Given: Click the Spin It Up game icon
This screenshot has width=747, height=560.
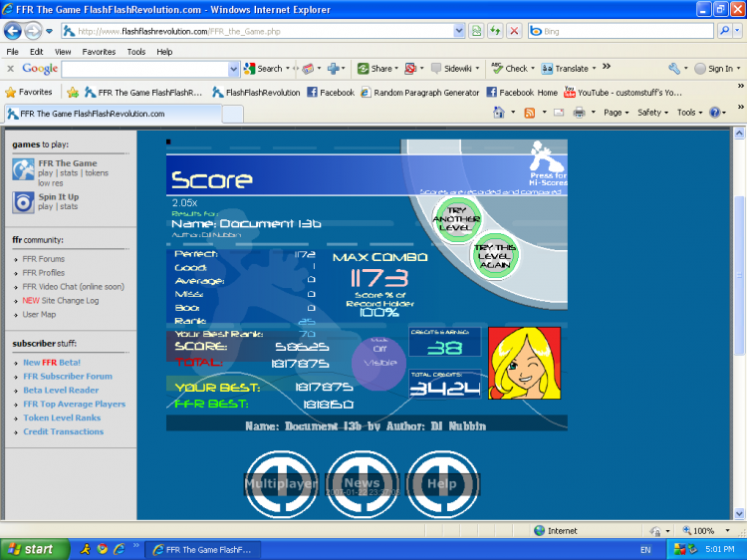Looking at the screenshot, I should point(24,202).
